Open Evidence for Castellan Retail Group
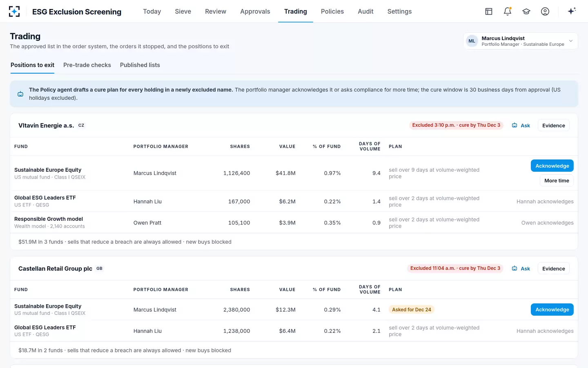588x368 pixels. click(554, 269)
